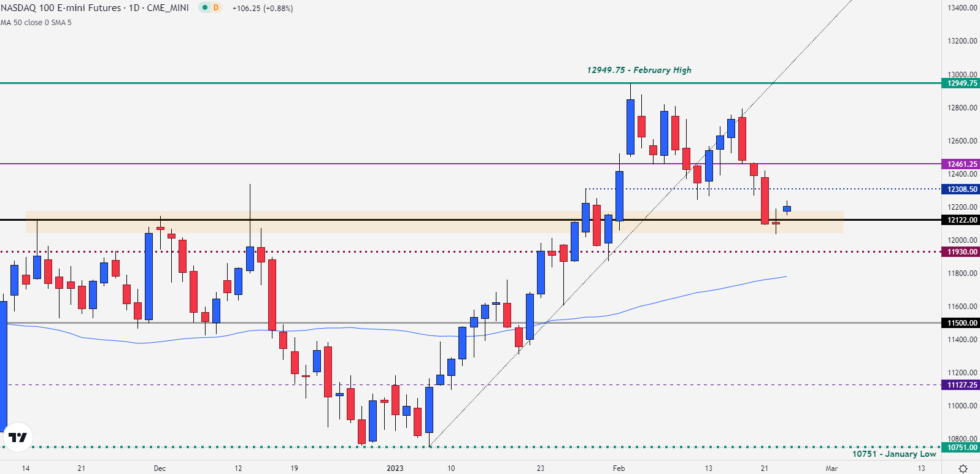
Task: Click the 12461.25 purple price label
Action: [960, 164]
